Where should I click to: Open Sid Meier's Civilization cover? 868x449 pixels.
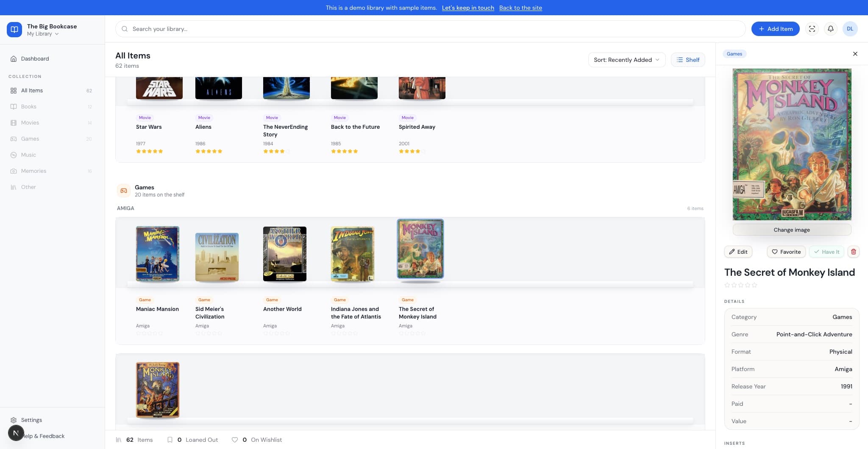point(217,257)
